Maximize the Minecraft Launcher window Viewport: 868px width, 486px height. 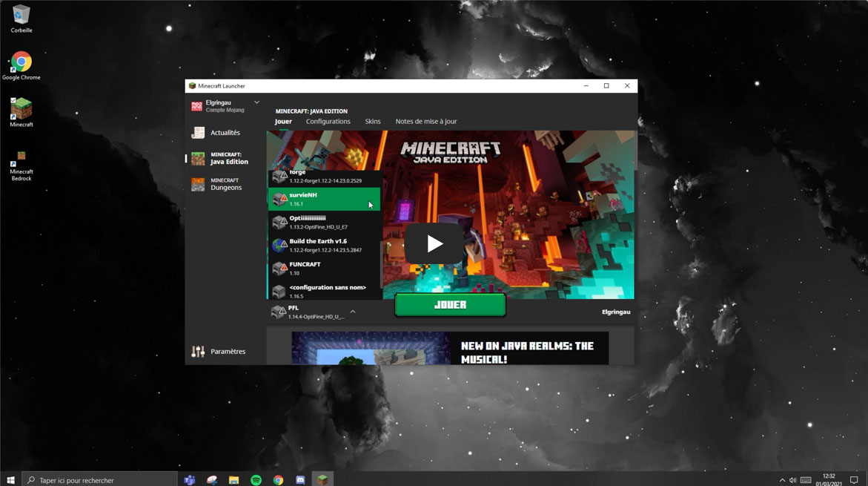pos(606,86)
